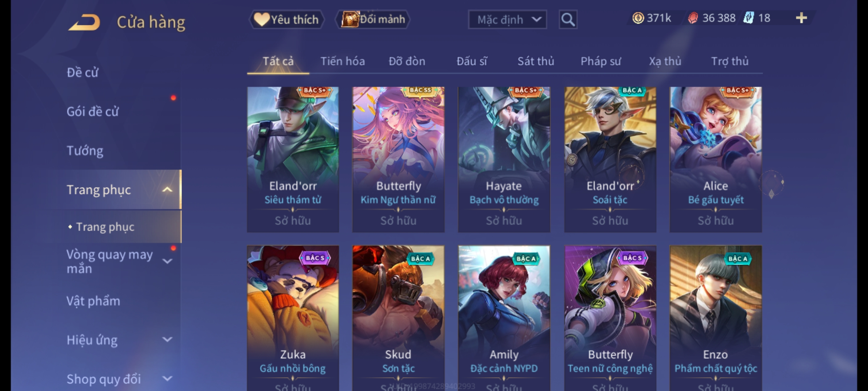Open Gói đề cử in sidebar

[93, 112]
